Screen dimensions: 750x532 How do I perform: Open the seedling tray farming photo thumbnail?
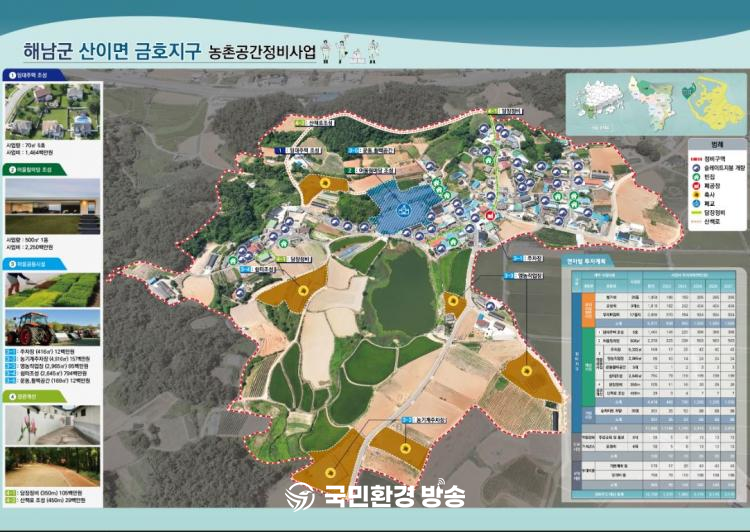[x=53, y=290]
